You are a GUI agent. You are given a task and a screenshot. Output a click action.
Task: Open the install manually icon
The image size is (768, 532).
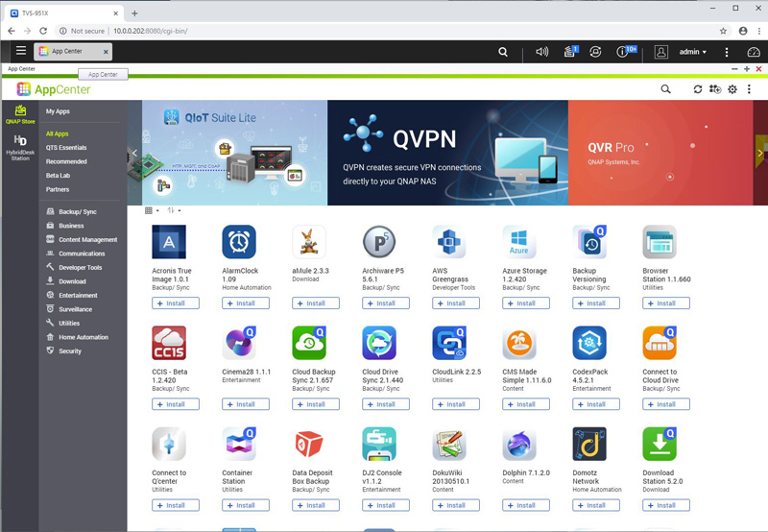pyautogui.click(x=715, y=89)
